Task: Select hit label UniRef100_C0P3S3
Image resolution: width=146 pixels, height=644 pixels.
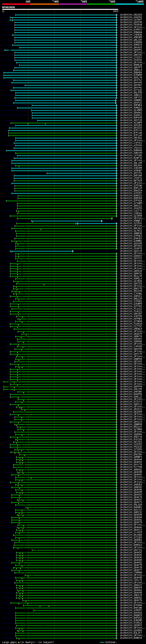Action: pyautogui.click(x=131, y=143)
